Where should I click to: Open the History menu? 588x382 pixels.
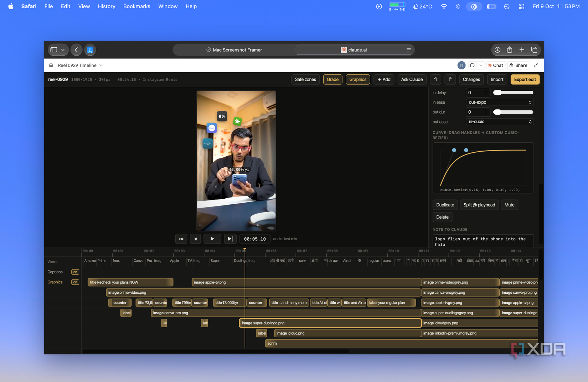[x=107, y=6]
